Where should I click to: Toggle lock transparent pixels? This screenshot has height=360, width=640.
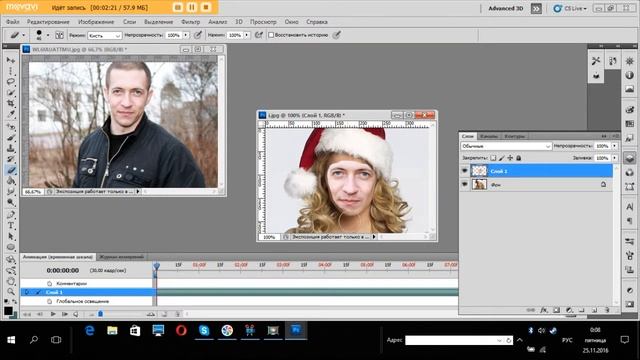point(493,158)
